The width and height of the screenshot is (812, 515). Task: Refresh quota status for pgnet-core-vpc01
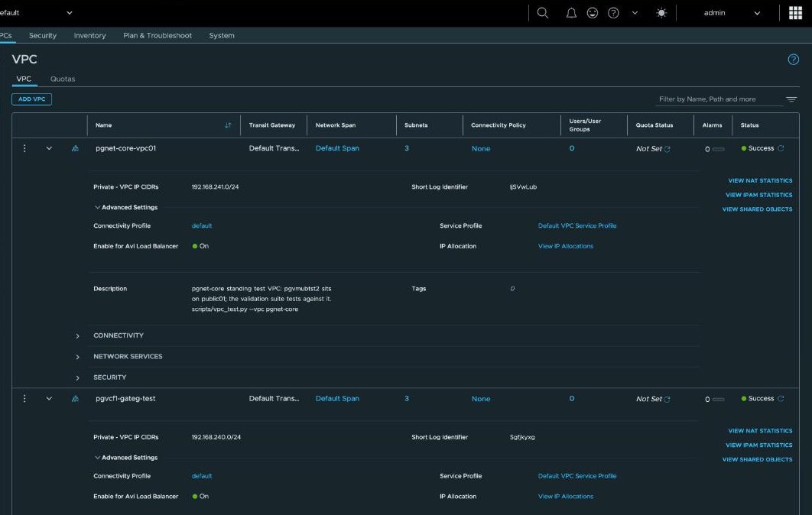click(x=667, y=149)
